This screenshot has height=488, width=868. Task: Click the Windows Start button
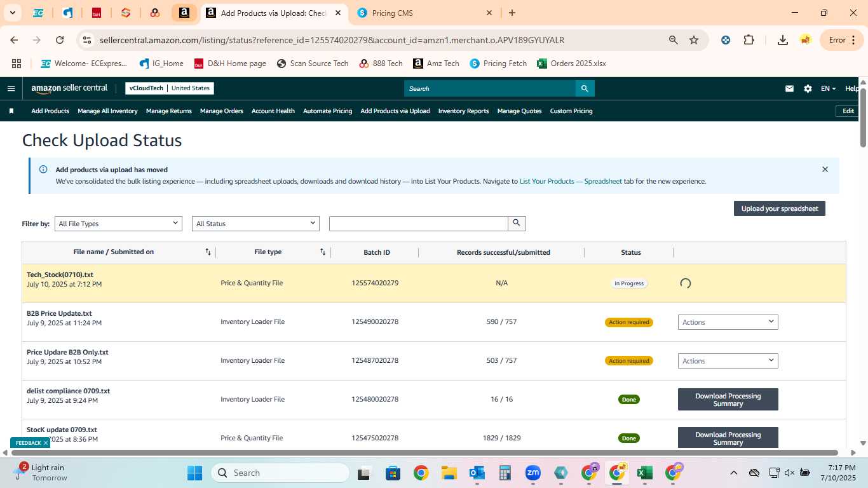[x=194, y=473]
